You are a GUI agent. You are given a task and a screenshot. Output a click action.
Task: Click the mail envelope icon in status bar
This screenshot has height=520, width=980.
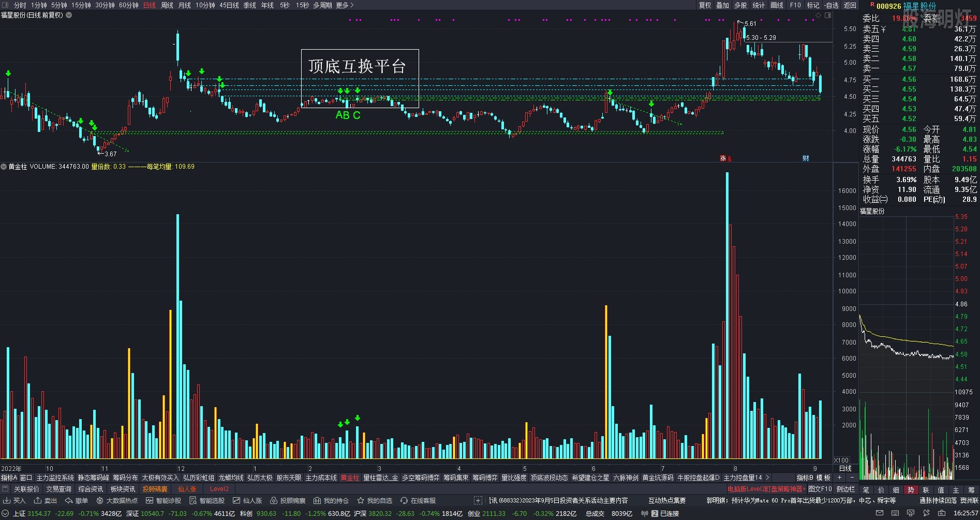879,513
